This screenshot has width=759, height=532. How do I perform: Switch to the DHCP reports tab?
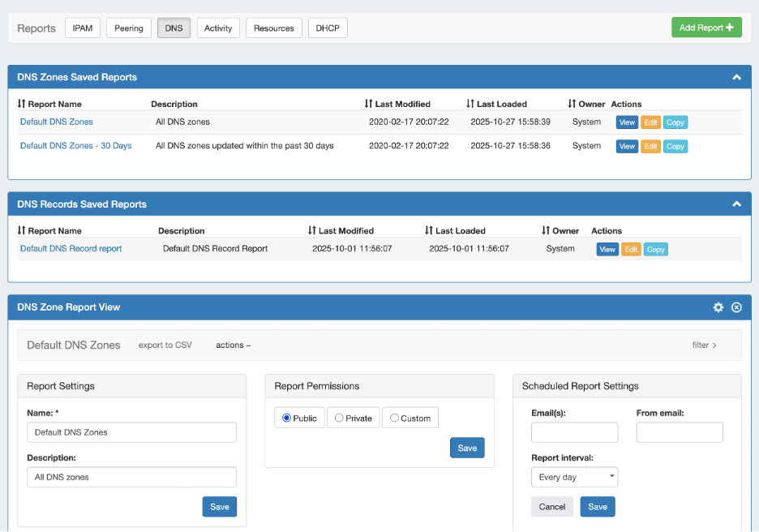(328, 28)
